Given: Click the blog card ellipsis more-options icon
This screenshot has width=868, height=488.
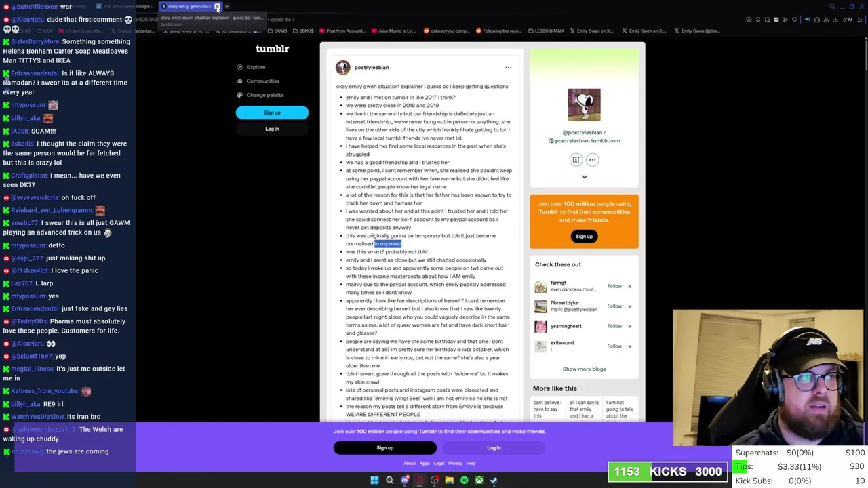Looking at the screenshot, I should click(x=592, y=160).
